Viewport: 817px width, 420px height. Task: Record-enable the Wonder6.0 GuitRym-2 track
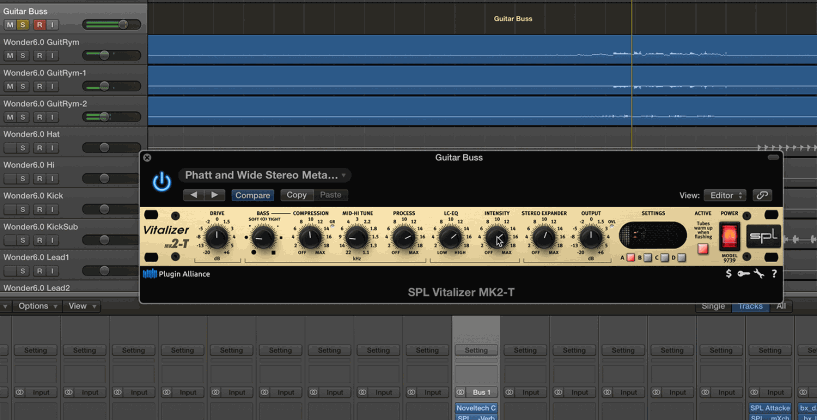pyautogui.click(x=39, y=117)
